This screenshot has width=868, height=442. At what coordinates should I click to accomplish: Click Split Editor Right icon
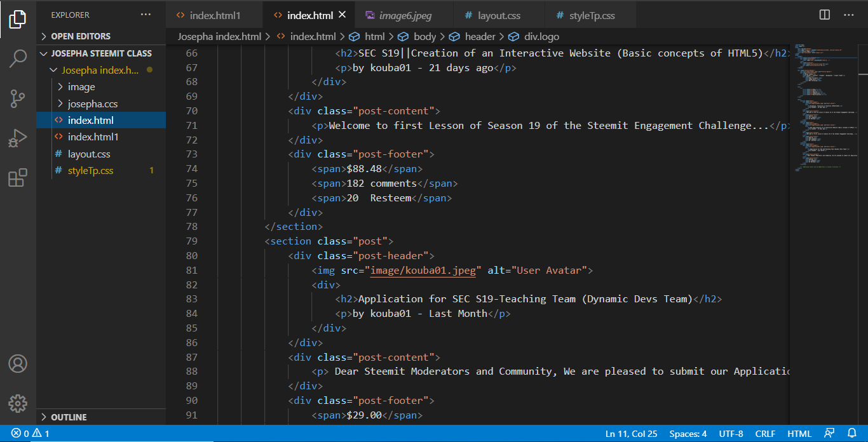pos(824,15)
